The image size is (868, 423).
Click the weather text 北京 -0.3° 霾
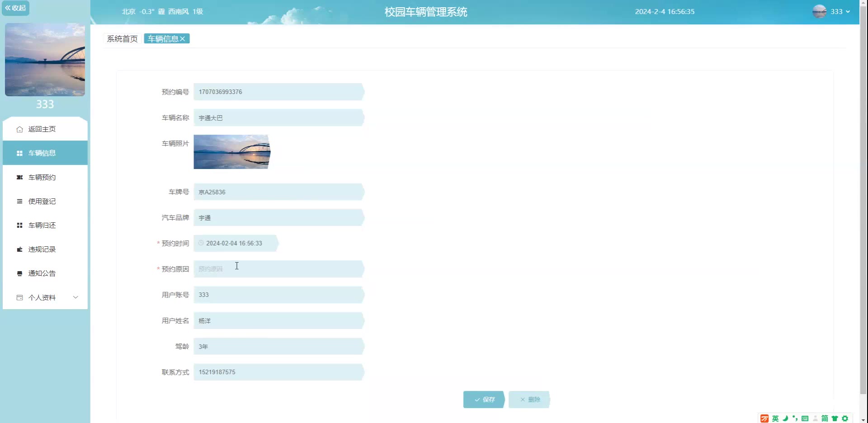pos(143,12)
